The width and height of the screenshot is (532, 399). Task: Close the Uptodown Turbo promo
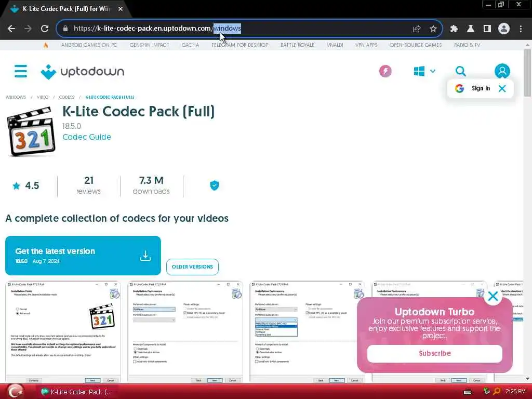pos(493,296)
